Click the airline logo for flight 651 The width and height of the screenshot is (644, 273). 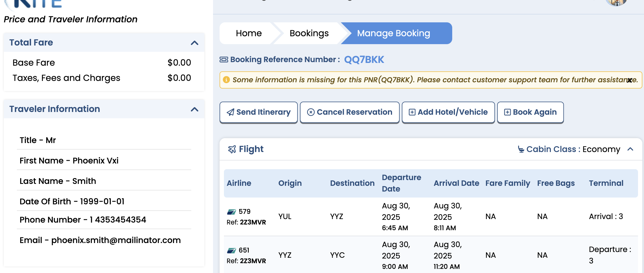pos(232,250)
